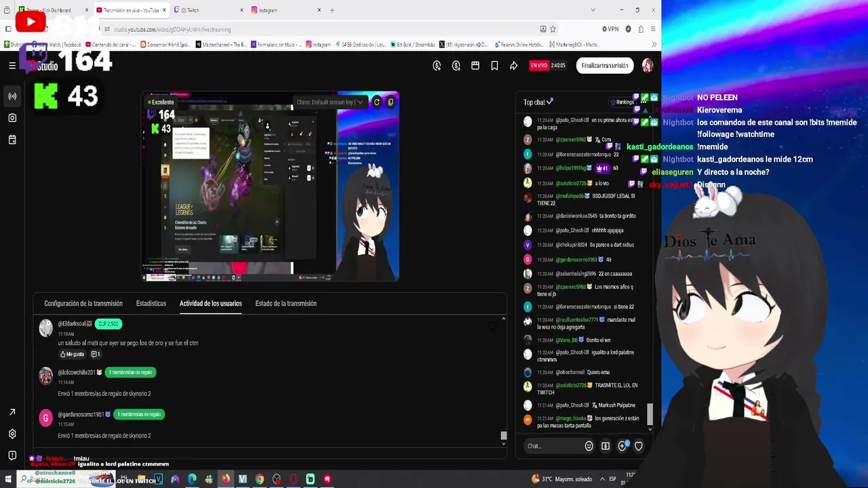
Task: Click the bookmark icon in Studio header
Action: (494, 66)
